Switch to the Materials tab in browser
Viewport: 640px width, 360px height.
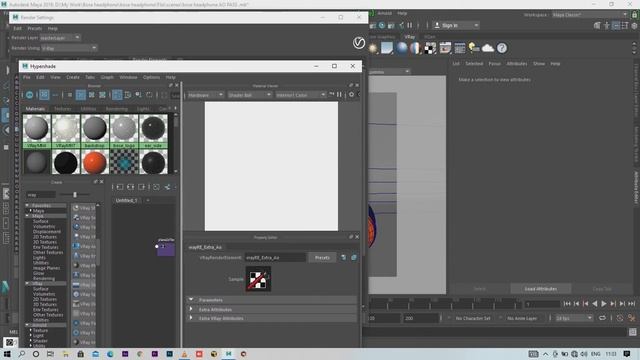click(35, 109)
